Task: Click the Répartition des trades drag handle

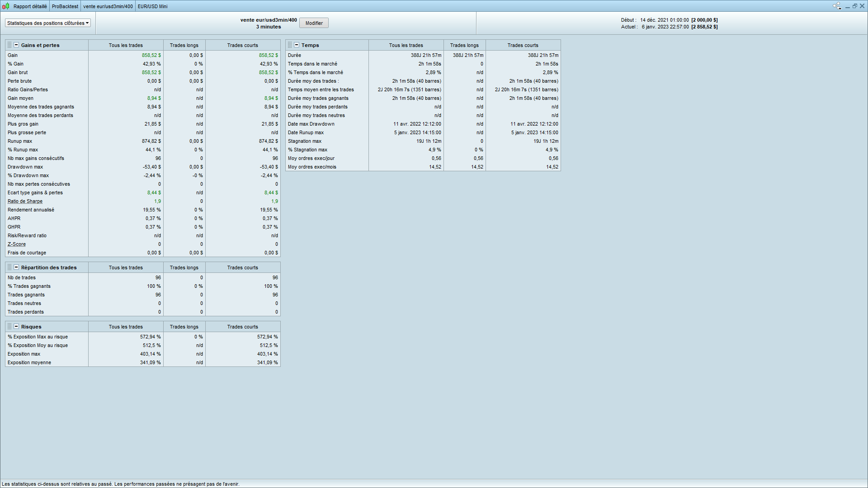Action: click(9, 267)
